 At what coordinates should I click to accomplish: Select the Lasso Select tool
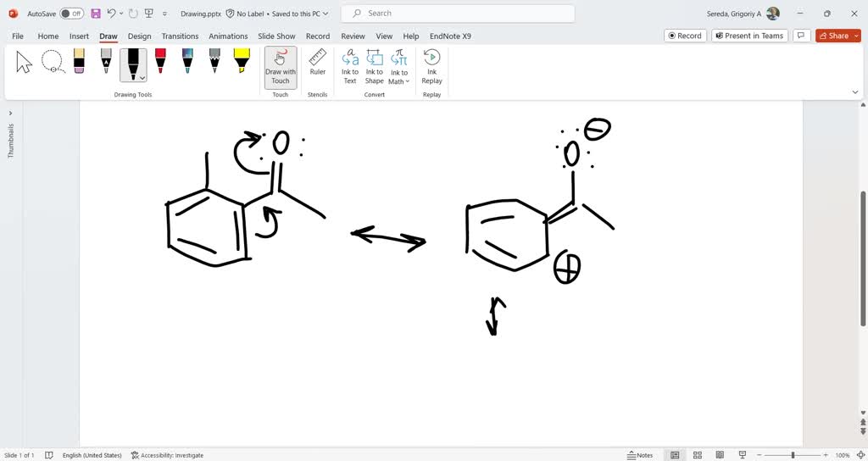point(53,62)
